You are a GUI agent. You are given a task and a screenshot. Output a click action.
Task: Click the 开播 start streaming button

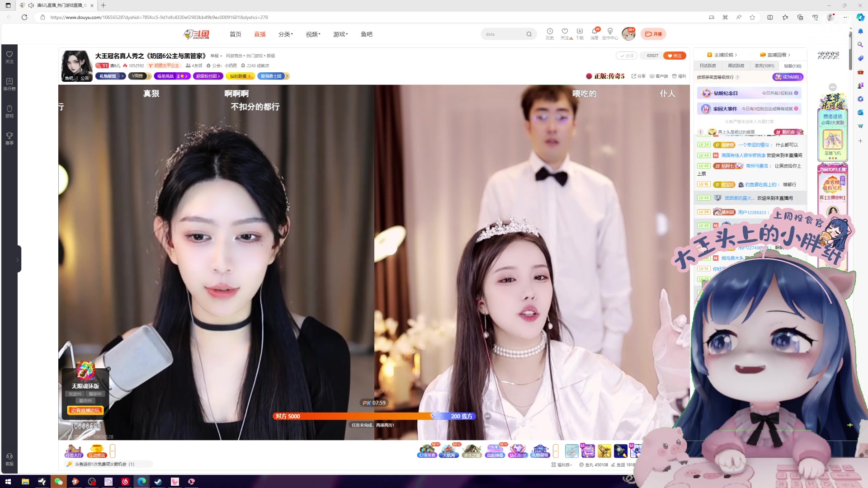[653, 34]
